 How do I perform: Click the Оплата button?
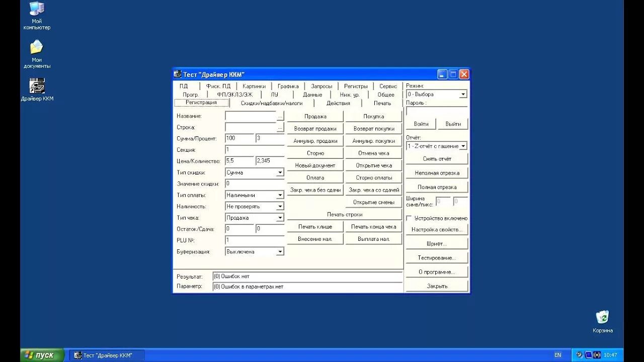tap(315, 177)
